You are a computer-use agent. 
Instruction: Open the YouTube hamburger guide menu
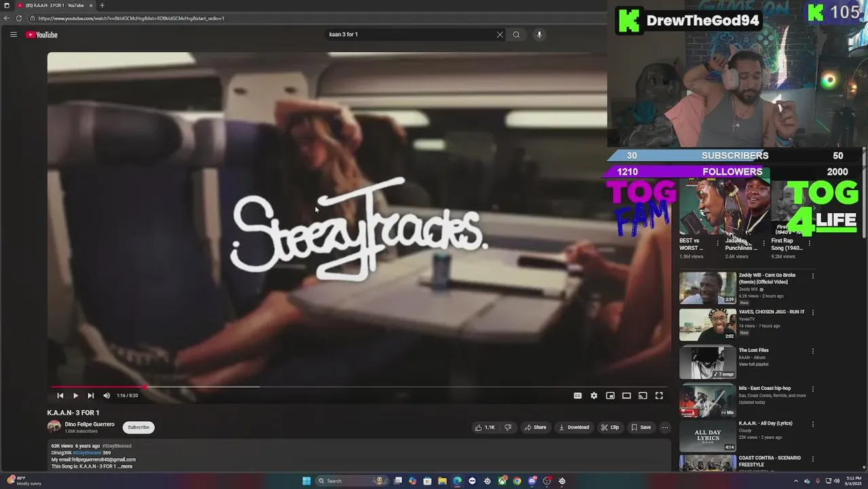pos(14,35)
